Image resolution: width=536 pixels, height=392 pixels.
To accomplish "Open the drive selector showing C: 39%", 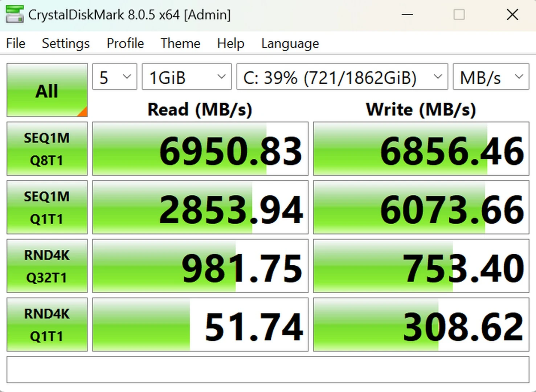I will [342, 77].
